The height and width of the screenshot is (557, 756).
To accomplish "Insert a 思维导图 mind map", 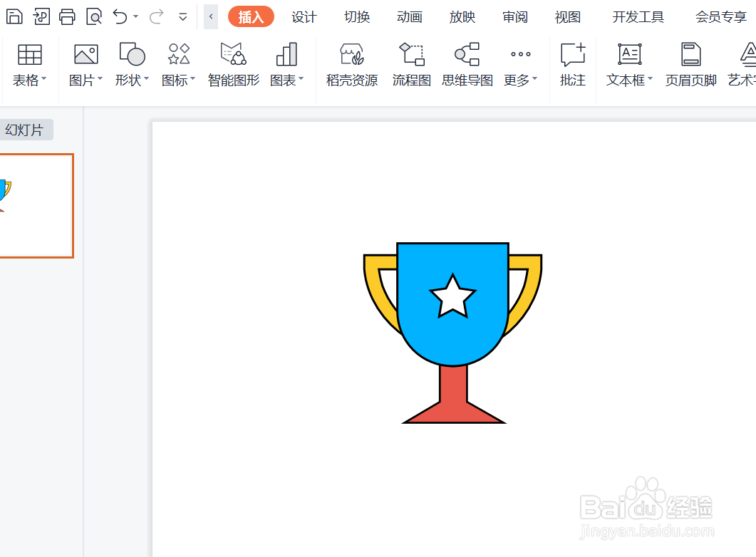I will coord(467,65).
